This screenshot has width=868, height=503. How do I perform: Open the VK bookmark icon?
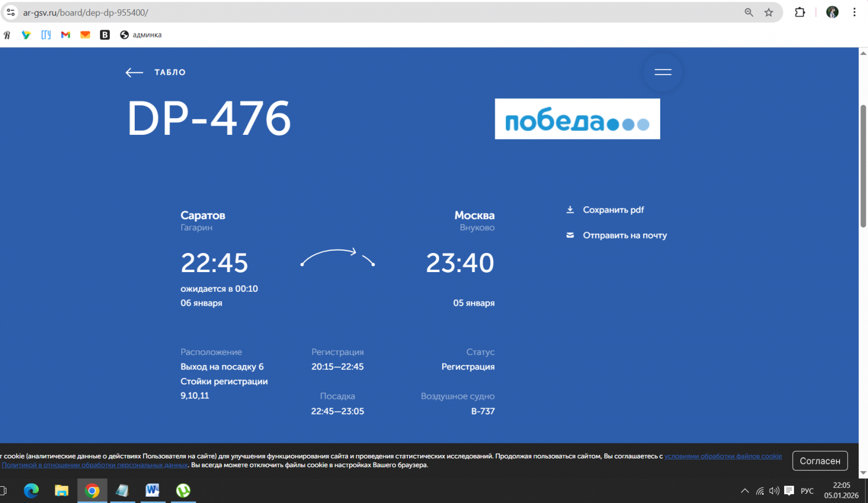tap(105, 35)
